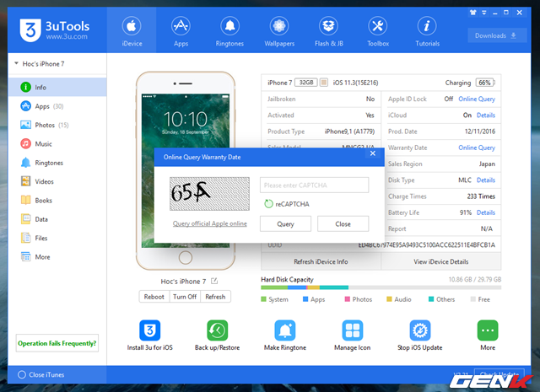Viewport: 540px width, 392px height.
Task: Open the iDevice tab icon
Action: [x=132, y=26]
